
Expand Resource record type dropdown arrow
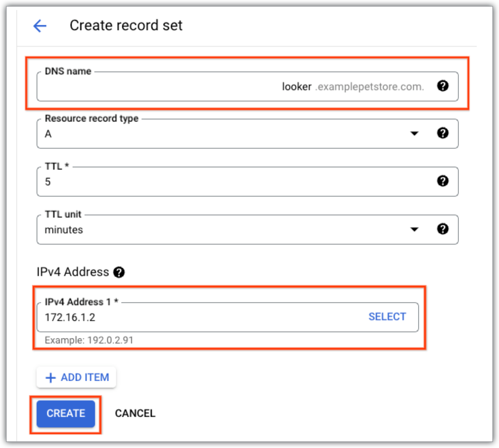pyautogui.click(x=414, y=133)
